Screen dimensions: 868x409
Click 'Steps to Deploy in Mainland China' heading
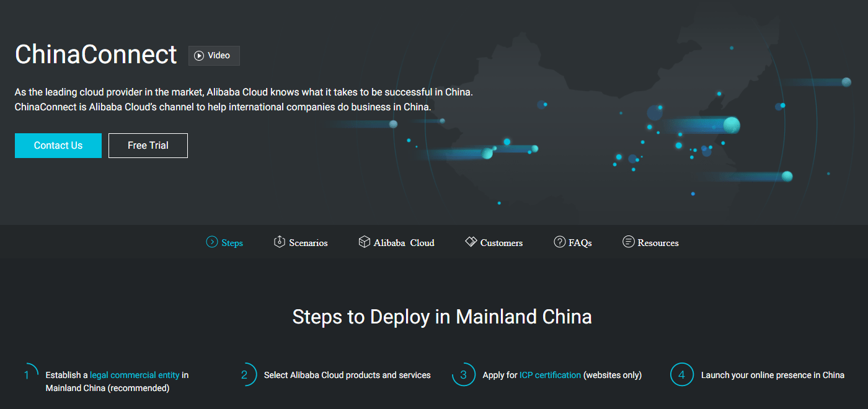[442, 317]
